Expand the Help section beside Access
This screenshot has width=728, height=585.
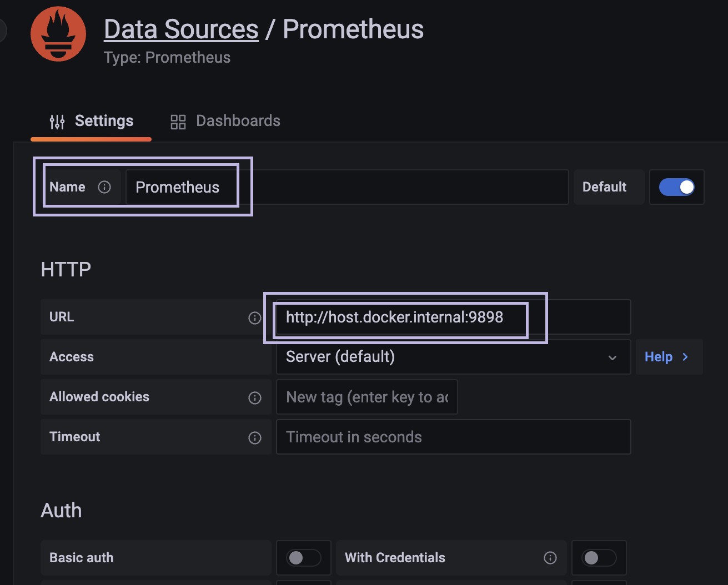click(669, 357)
